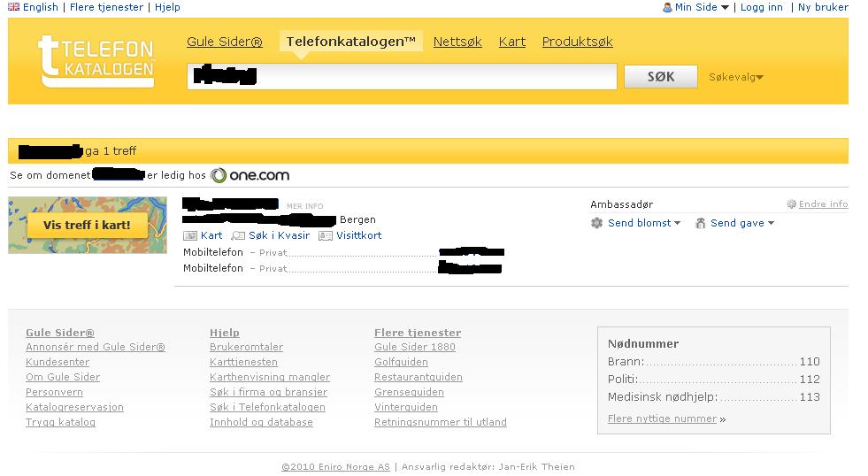868x476 pixels.
Task: Click the Gule Sider 1880 link
Action: [x=415, y=347]
